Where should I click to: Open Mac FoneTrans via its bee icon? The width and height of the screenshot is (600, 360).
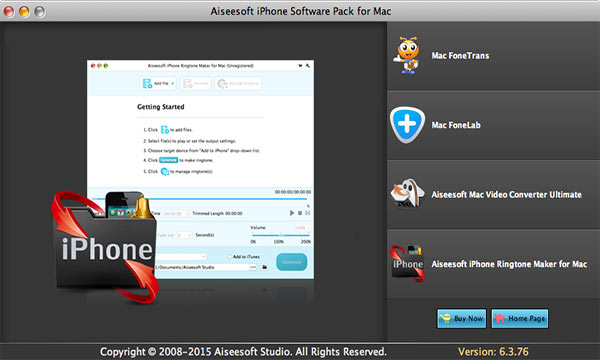[407, 55]
